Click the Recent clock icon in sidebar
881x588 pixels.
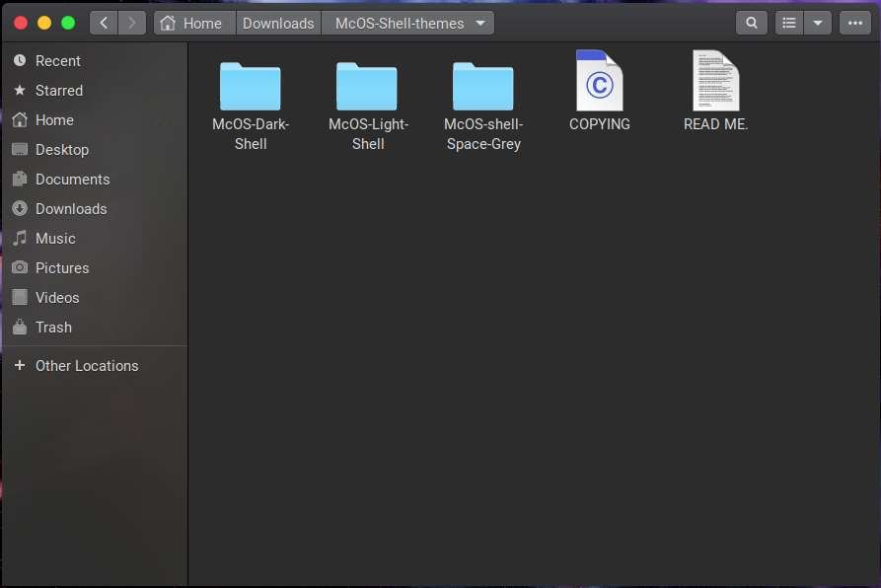pyautogui.click(x=20, y=60)
